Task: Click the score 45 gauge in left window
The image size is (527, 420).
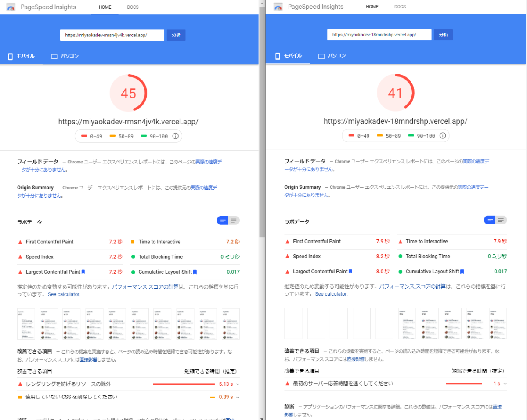Action: click(128, 93)
